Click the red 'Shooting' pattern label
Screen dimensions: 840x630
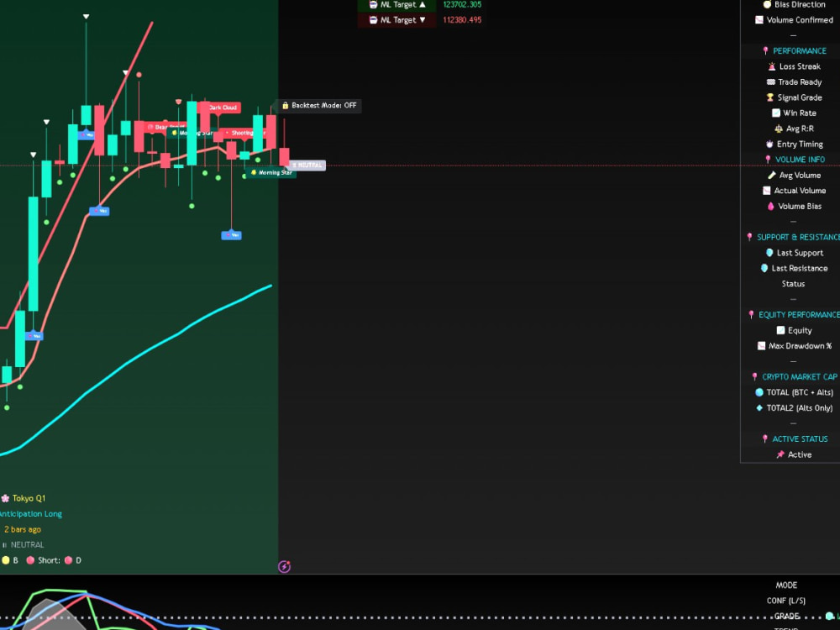[244, 133]
